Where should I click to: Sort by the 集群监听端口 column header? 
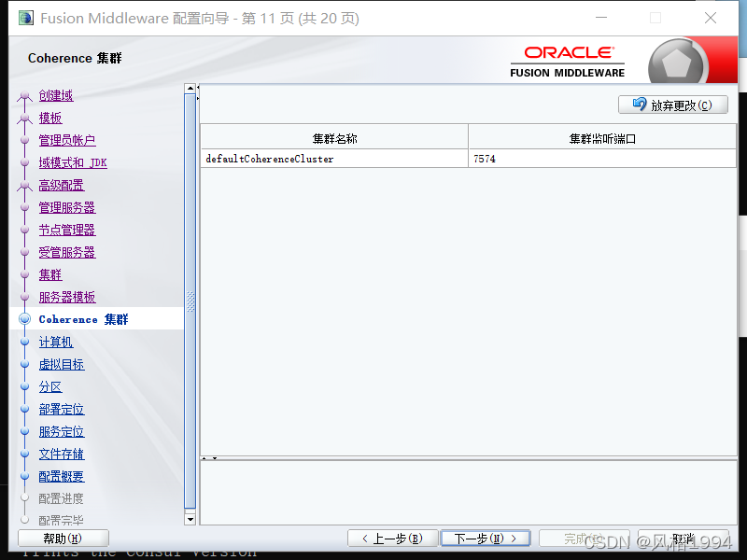click(602, 138)
